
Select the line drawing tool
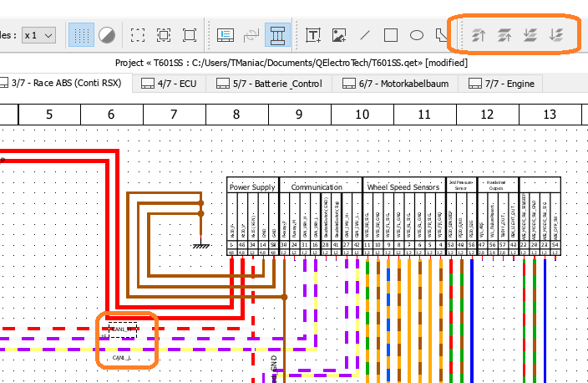coord(364,35)
